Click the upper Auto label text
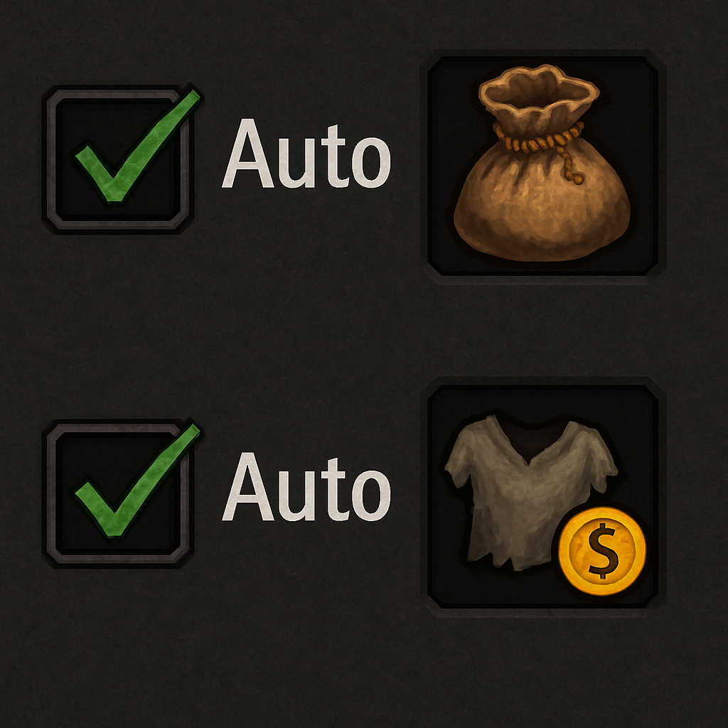 (x=306, y=154)
